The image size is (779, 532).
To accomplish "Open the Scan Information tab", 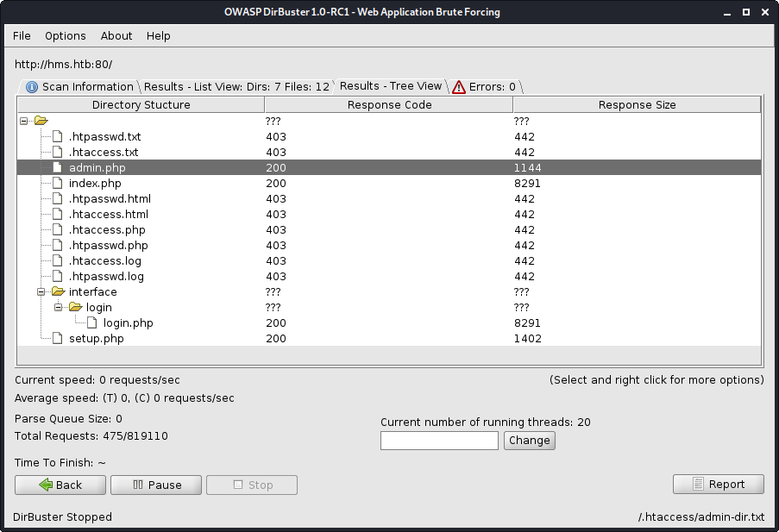I will point(79,86).
